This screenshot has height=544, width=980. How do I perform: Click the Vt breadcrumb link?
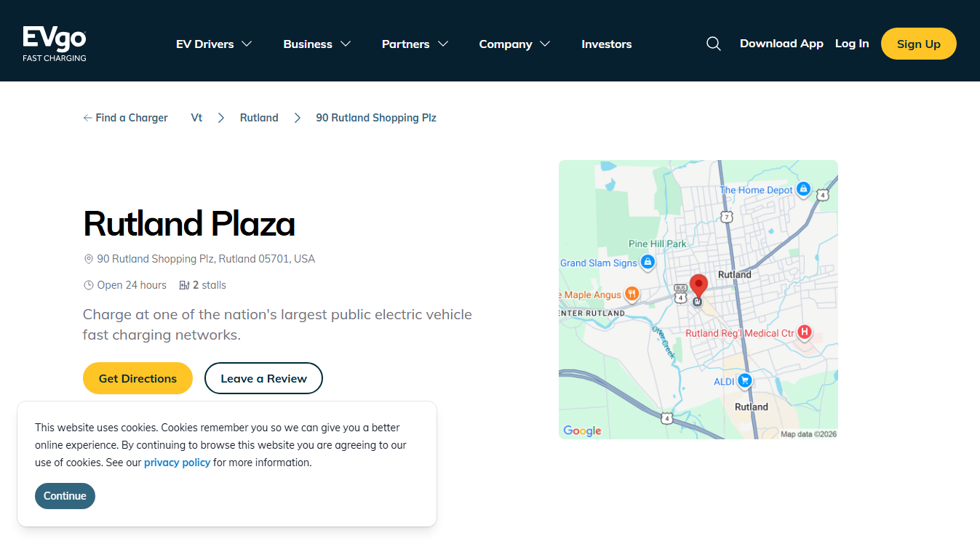196,118
